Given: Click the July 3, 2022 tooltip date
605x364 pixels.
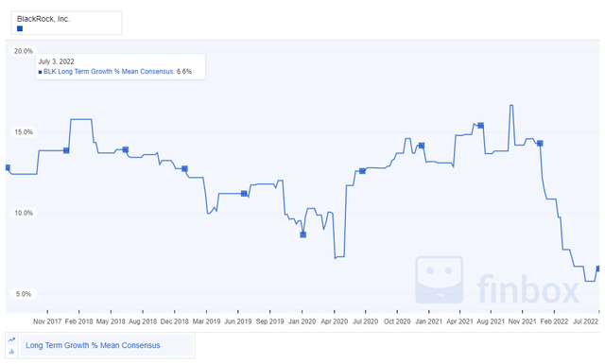Looking at the screenshot, I should (x=57, y=61).
